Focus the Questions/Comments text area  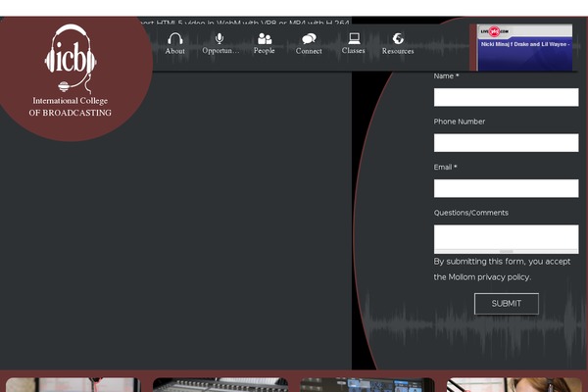pos(507,237)
